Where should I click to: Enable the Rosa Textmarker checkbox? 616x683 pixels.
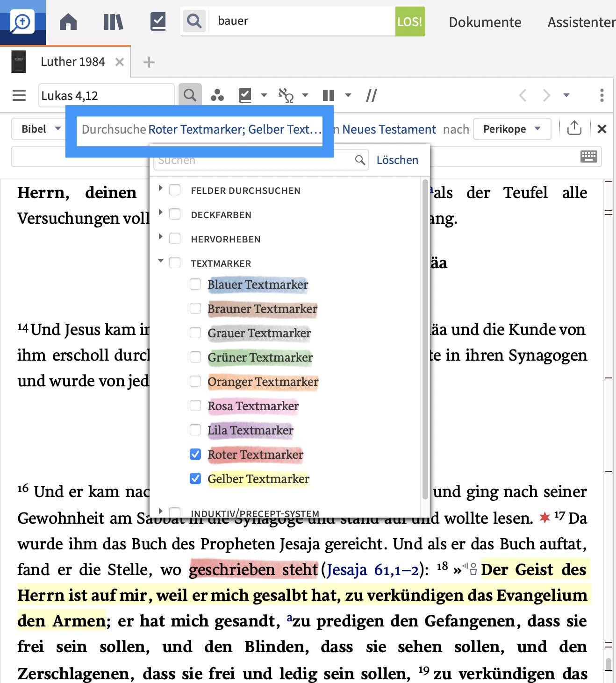point(195,406)
